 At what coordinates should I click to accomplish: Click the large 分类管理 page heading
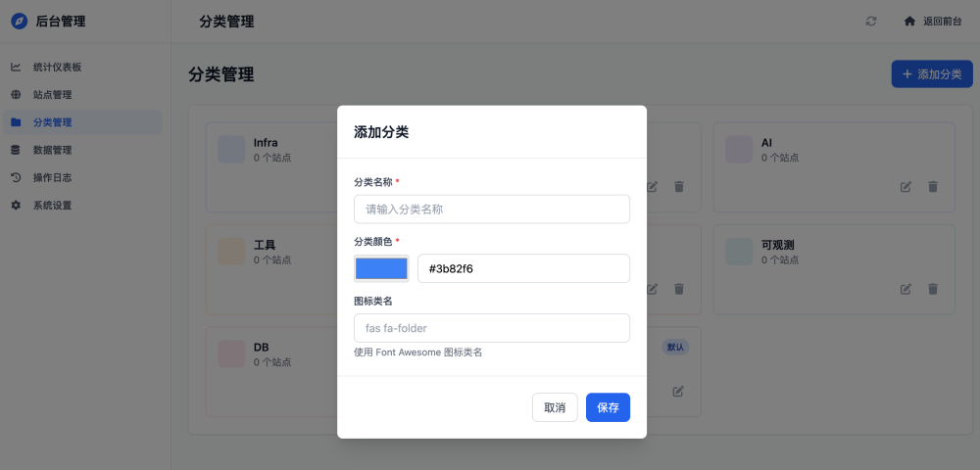click(221, 74)
